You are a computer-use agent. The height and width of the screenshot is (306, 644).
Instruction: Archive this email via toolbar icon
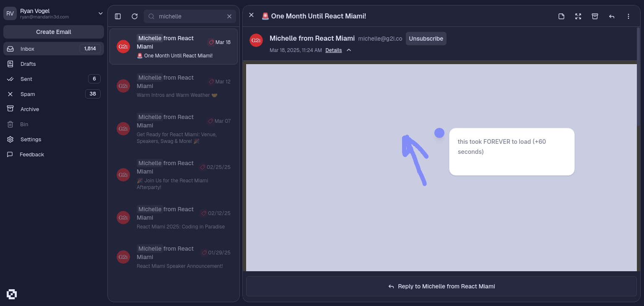tap(595, 16)
